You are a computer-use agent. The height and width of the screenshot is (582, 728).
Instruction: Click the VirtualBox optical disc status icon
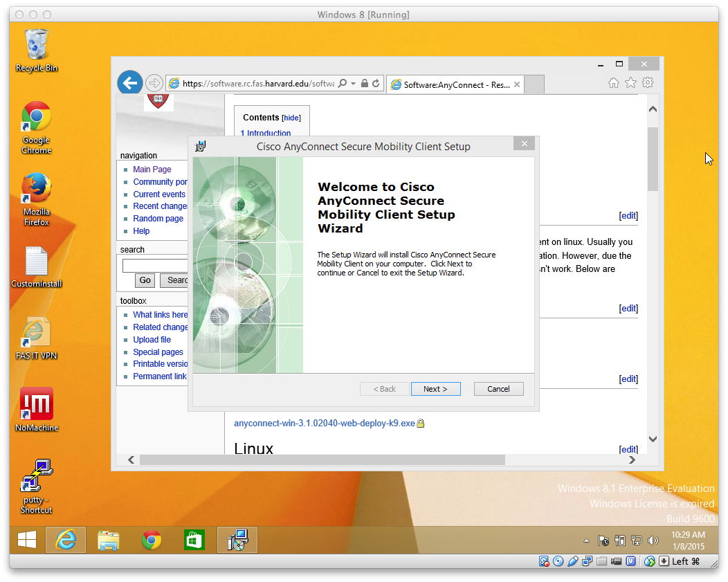click(558, 561)
